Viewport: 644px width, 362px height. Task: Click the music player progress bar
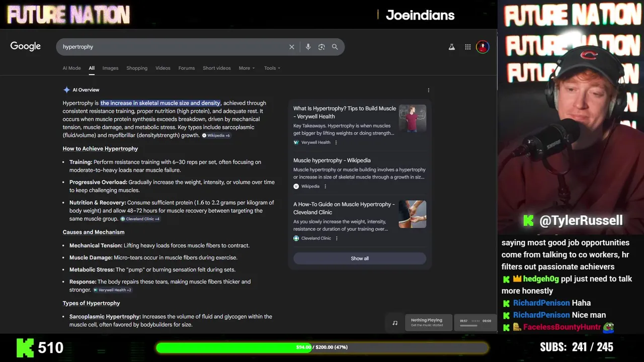point(468,326)
